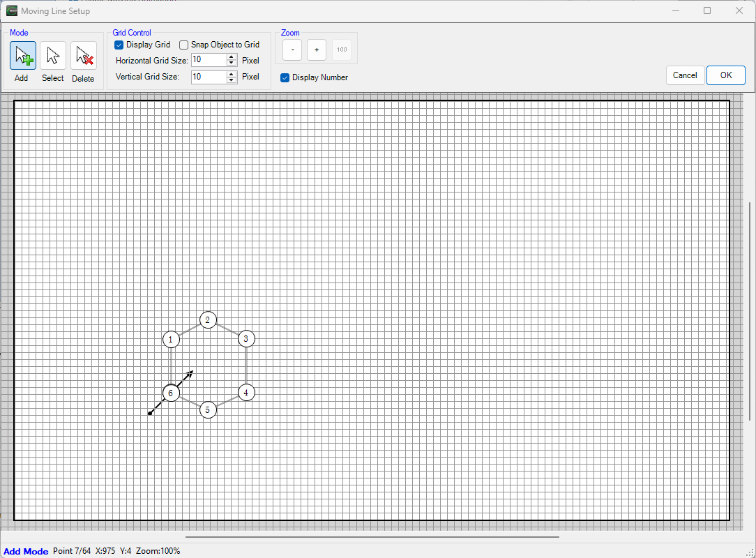This screenshot has width=756, height=558.
Task: Zoom in with the plus button
Action: click(317, 50)
